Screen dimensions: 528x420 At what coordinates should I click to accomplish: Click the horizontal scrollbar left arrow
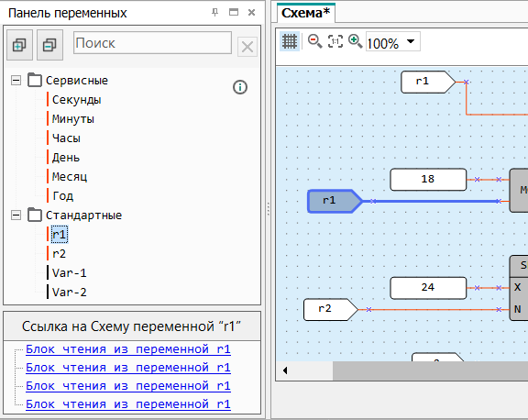coord(285,370)
